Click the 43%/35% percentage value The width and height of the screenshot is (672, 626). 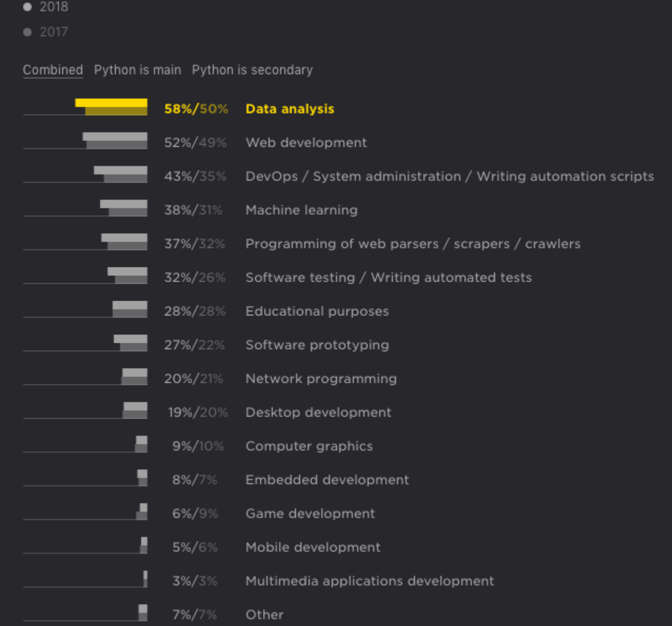pos(195,176)
